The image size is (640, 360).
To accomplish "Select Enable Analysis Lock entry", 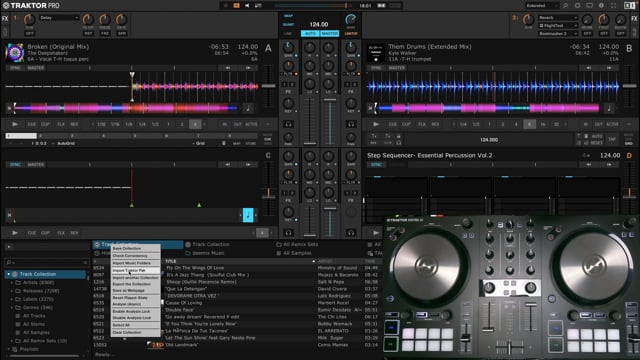I will (x=136, y=311).
